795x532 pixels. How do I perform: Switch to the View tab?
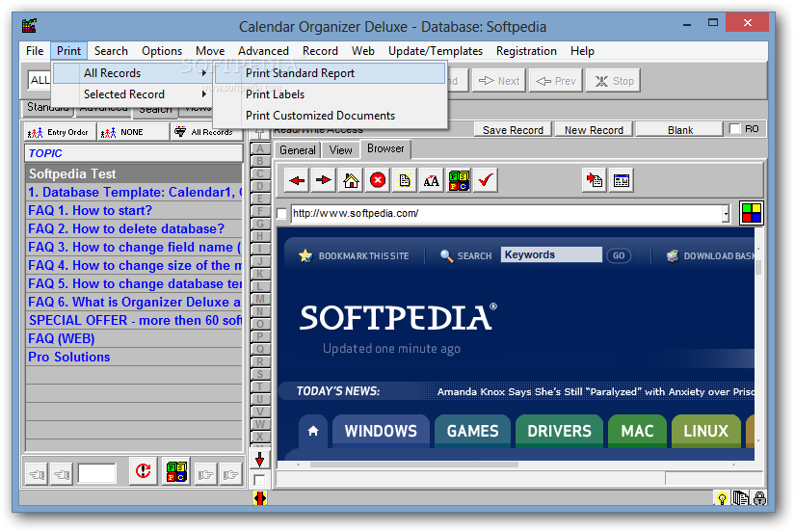340,150
